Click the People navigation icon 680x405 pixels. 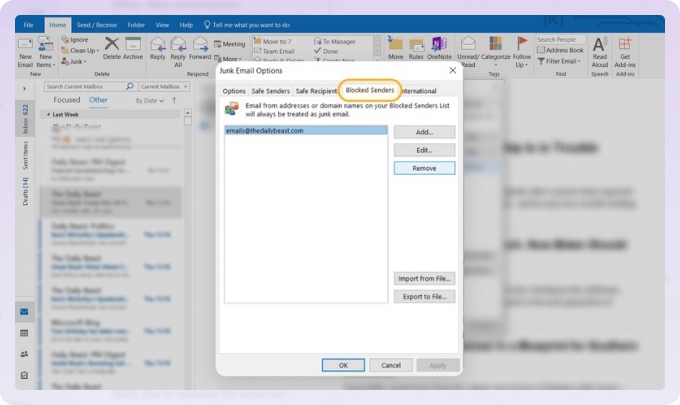click(24, 354)
